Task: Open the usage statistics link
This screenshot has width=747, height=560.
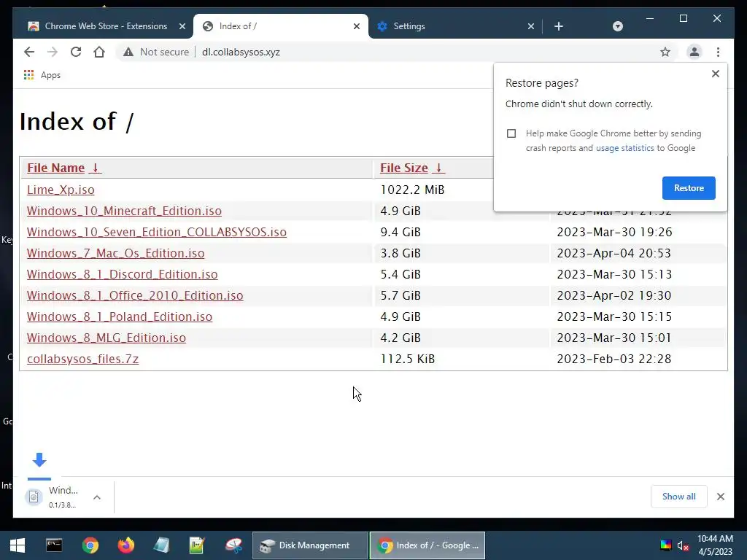Action: tap(624, 148)
